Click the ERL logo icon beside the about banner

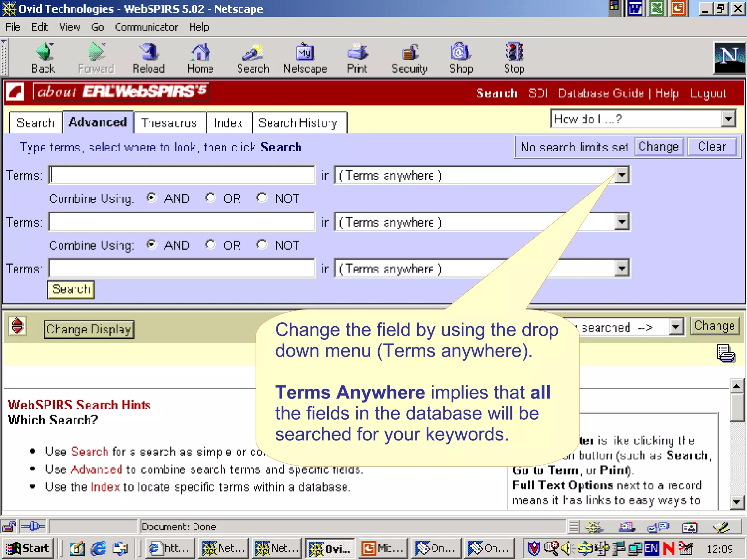pyautogui.click(x=15, y=92)
